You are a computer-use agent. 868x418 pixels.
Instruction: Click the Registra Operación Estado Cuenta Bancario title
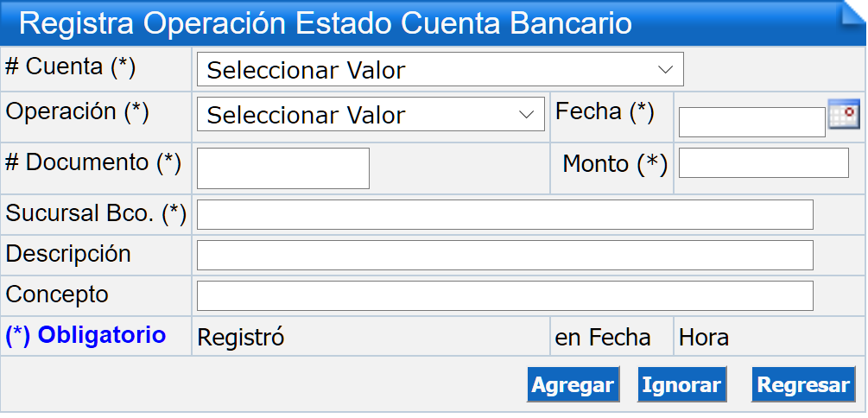tap(326, 24)
